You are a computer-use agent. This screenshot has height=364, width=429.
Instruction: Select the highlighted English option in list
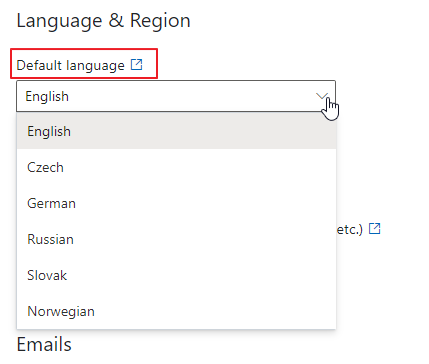click(x=176, y=131)
